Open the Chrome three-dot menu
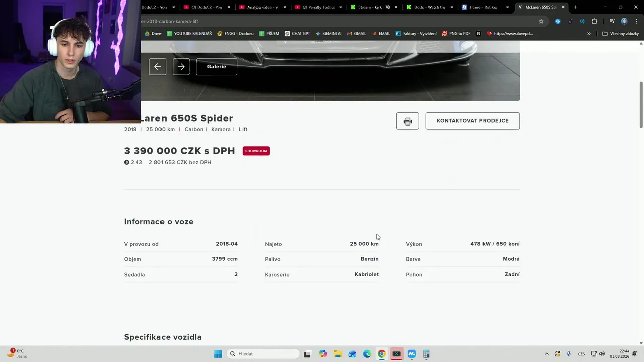644x362 pixels. 635,21
